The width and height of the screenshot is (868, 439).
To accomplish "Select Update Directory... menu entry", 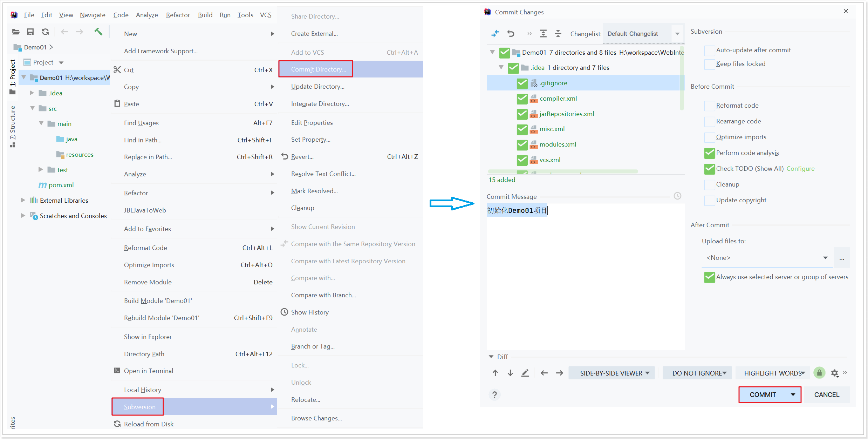I will (x=351, y=86).
